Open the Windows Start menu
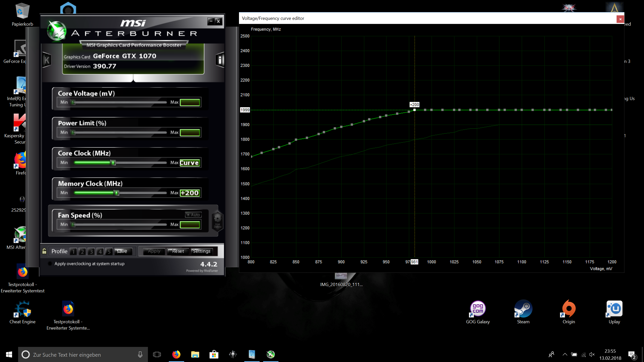Viewport: 644px width, 362px height. click(x=9, y=354)
